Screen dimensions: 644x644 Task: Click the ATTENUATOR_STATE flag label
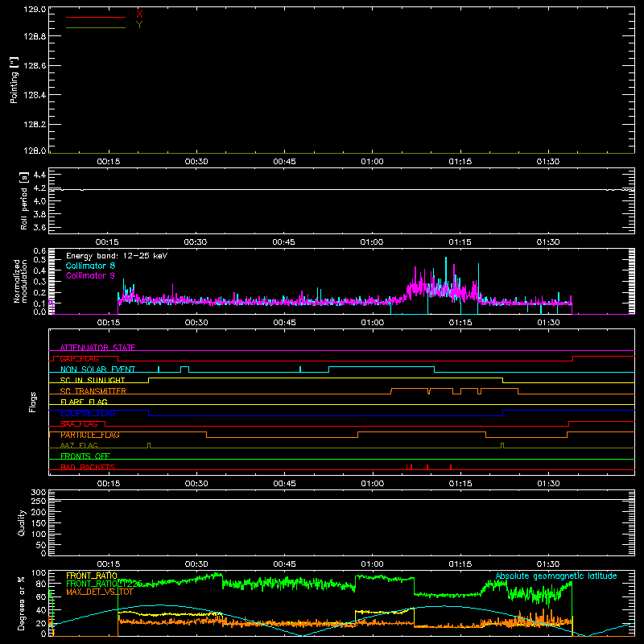(x=97, y=348)
